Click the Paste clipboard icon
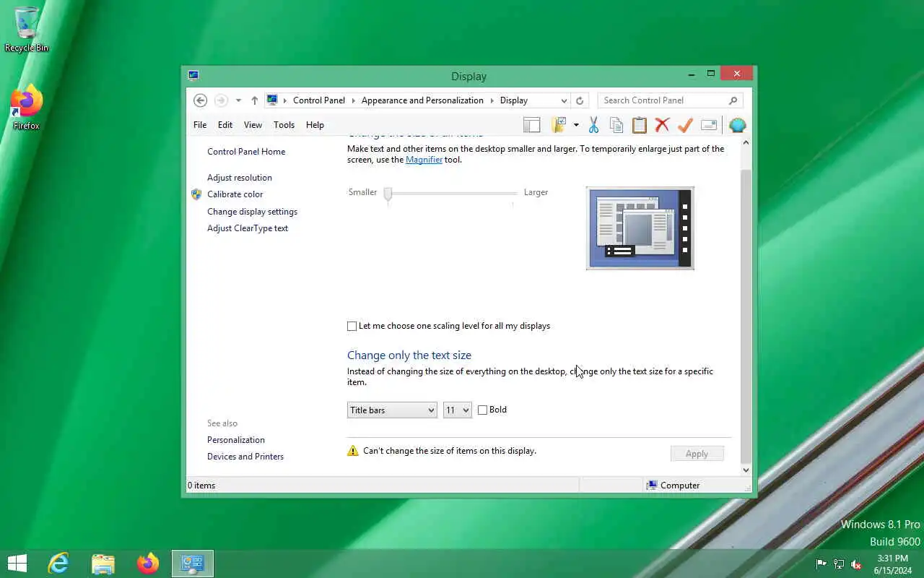Image resolution: width=924 pixels, height=578 pixels. [x=640, y=125]
